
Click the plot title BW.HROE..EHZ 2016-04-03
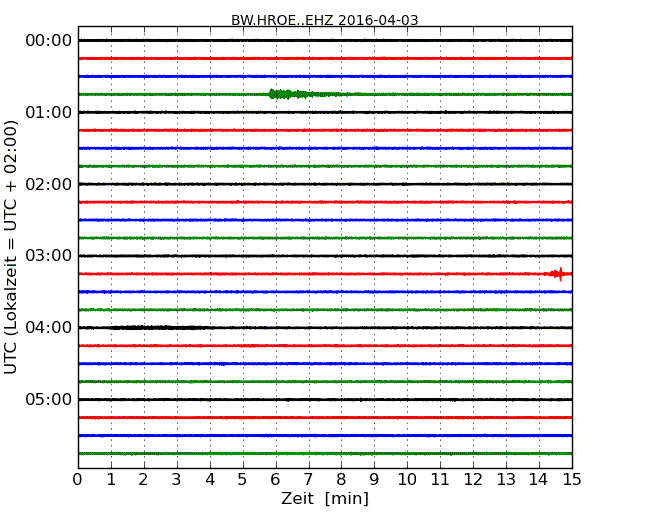(325, 20)
